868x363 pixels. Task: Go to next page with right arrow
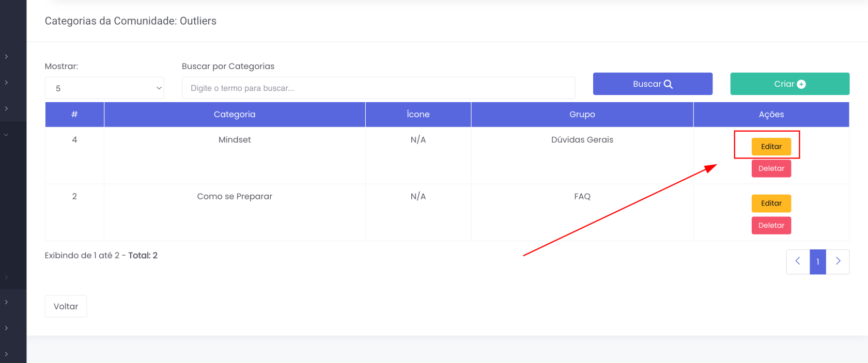[838, 261]
